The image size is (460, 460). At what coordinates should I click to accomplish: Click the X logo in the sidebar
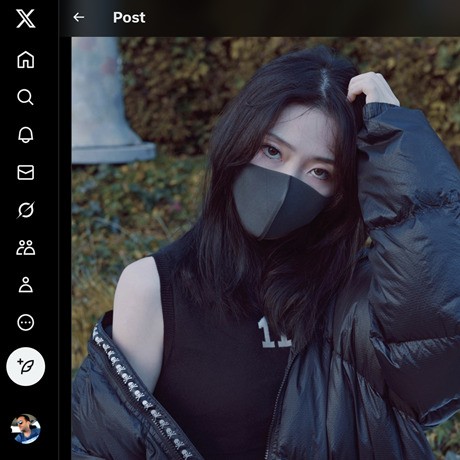click(26, 18)
